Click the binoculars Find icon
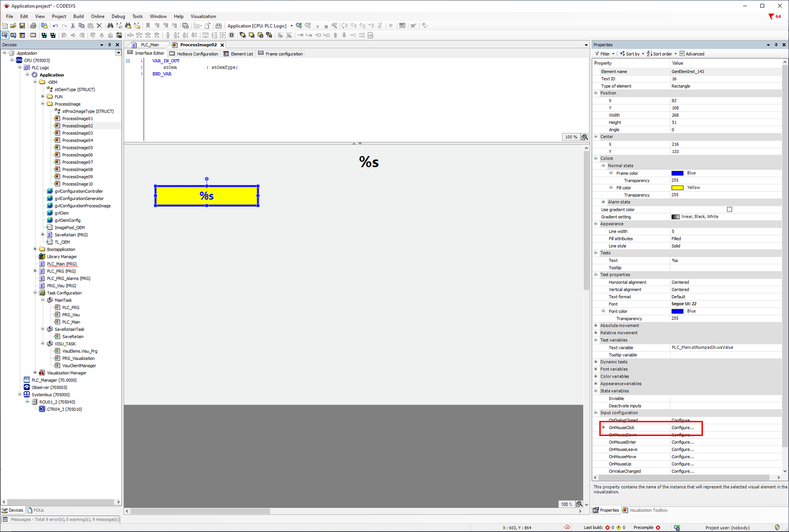 pyautogui.click(x=110, y=26)
